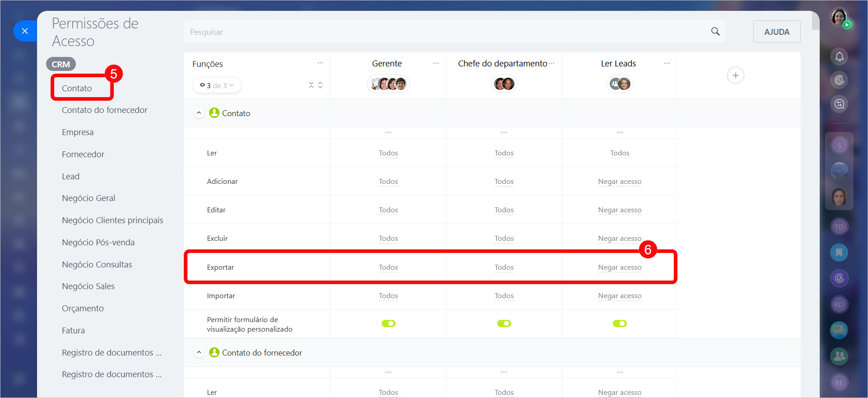Click the panel vertical scrollbar

pos(816,21)
